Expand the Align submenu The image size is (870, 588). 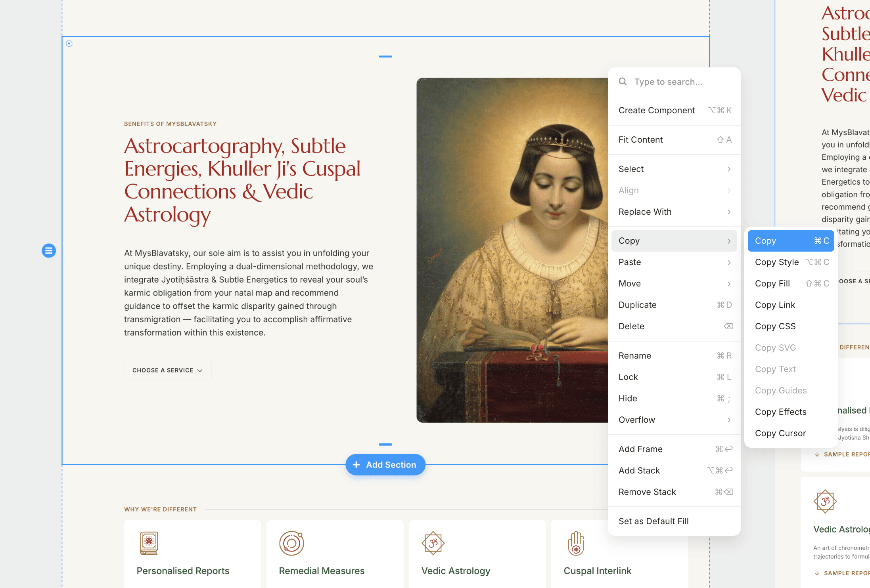pyautogui.click(x=674, y=191)
